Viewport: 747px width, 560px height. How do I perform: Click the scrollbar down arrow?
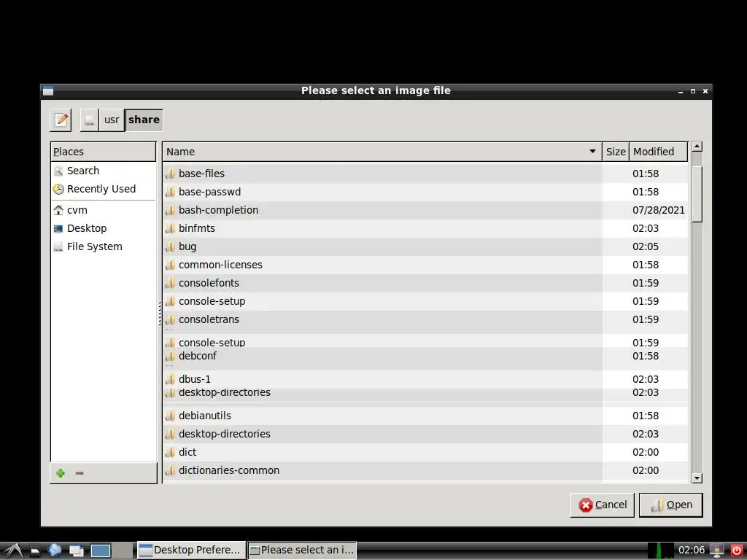pyautogui.click(x=697, y=478)
